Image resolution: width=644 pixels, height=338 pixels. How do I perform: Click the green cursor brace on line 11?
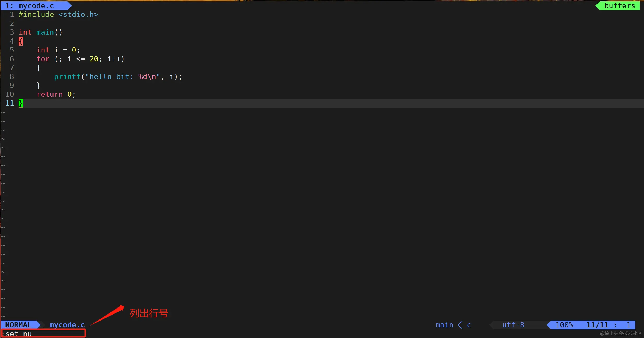(x=21, y=103)
